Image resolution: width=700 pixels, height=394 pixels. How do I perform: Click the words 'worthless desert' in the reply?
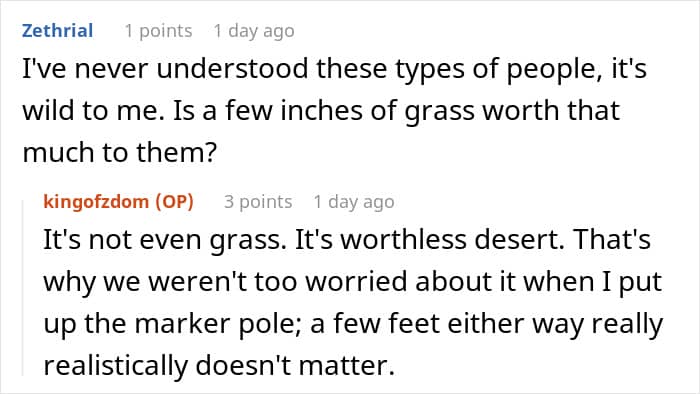[x=451, y=240]
